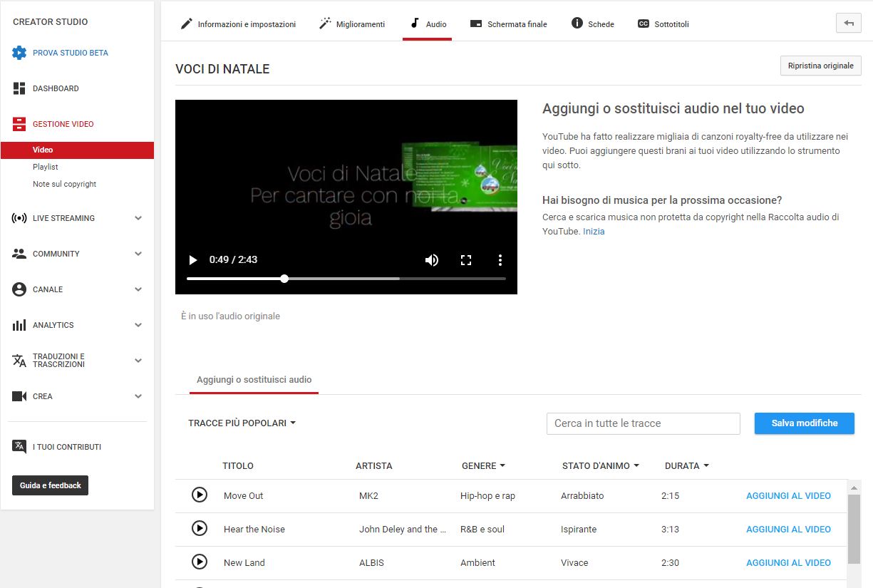Screen dimensions: 873x588
Task: Add New Land to the video
Action: [788, 562]
